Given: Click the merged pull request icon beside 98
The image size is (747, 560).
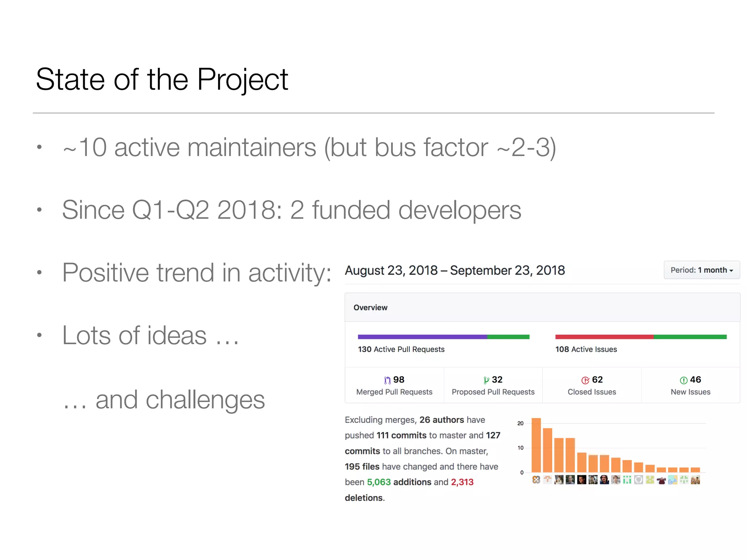Looking at the screenshot, I should [x=387, y=380].
